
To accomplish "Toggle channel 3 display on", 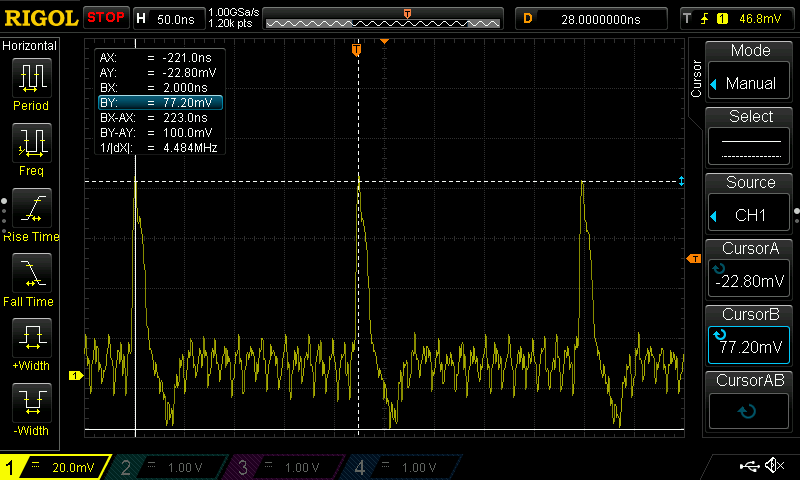I will (288, 467).
